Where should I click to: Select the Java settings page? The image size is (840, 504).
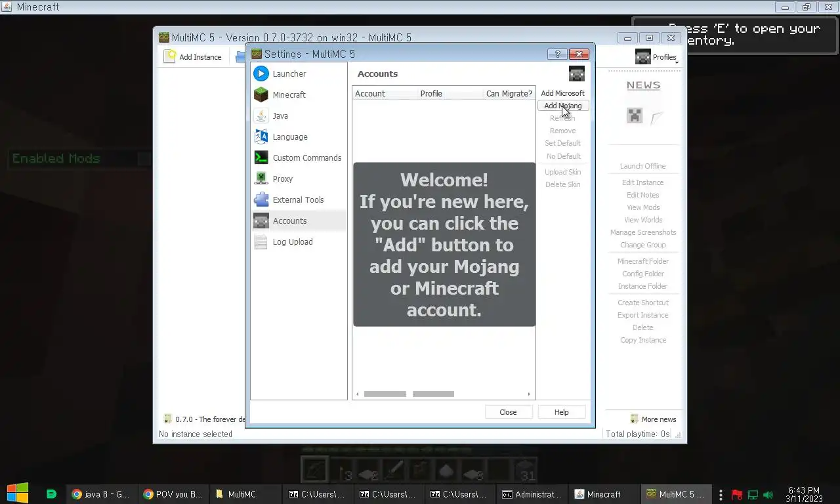299,115
